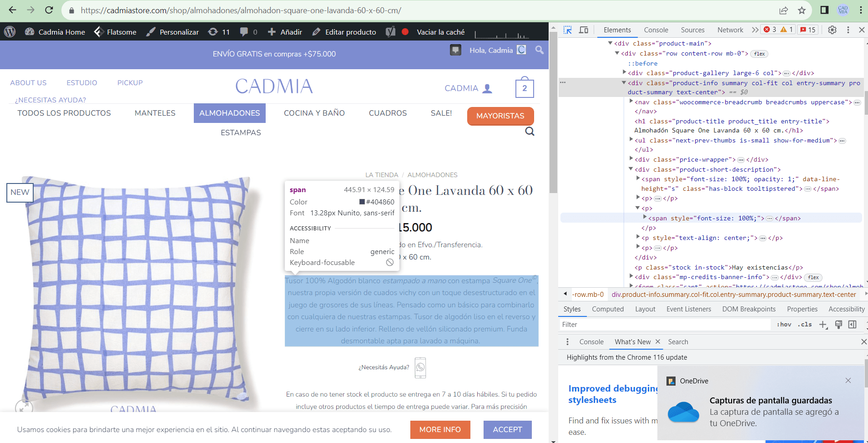
Task: Click the Improved debugging stylesheets link
Action: pos(612,394)
